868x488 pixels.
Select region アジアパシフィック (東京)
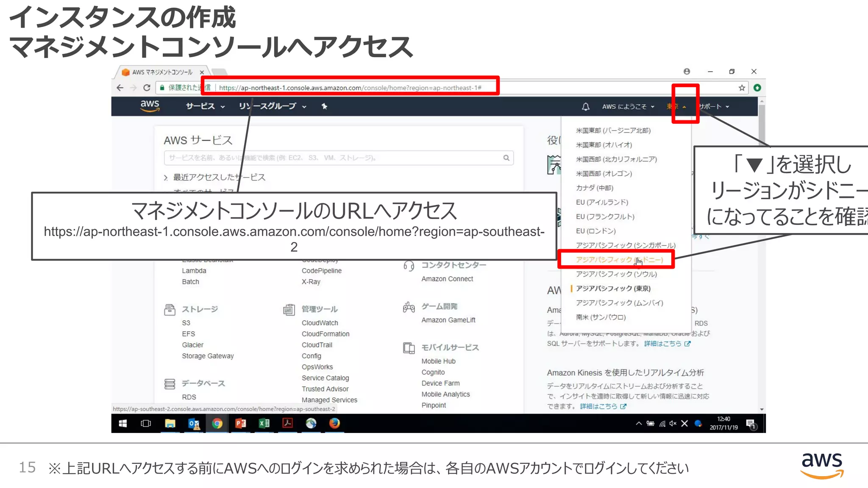613,288
